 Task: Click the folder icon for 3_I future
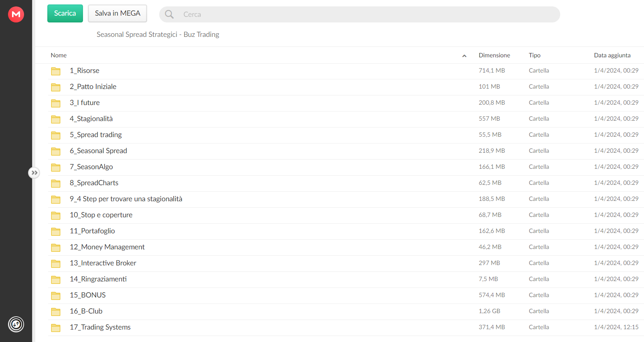click(56, 103)
